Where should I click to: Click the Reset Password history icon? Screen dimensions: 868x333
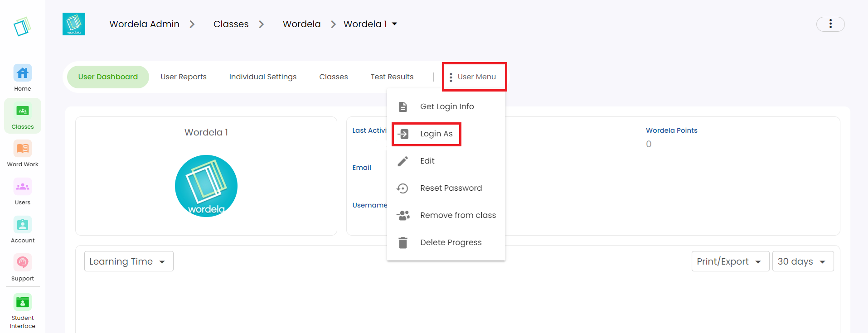pyautogui.click(x=403, y=188)
